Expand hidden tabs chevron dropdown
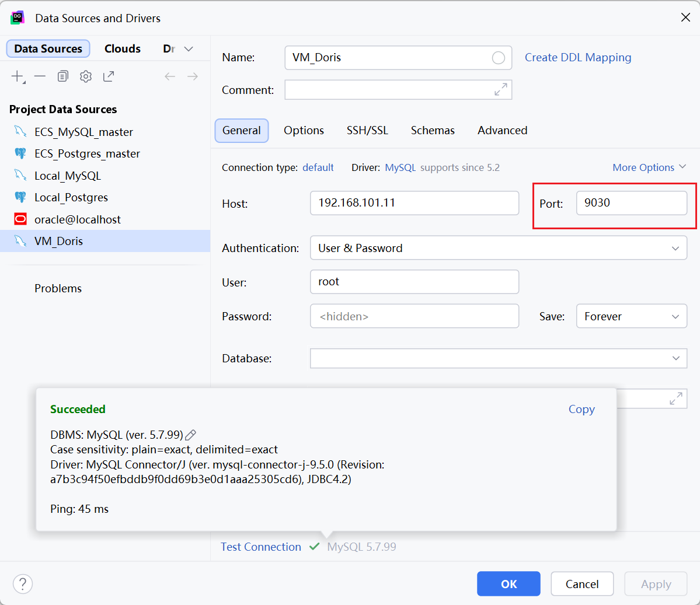The image size is (700, 605). (189, 48)
